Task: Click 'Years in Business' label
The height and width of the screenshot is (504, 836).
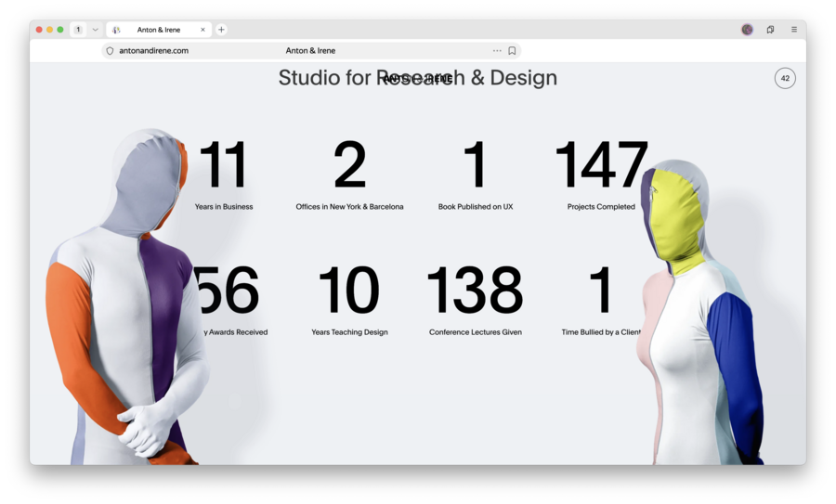Action: pyautogui.click(x=223, y=207)
